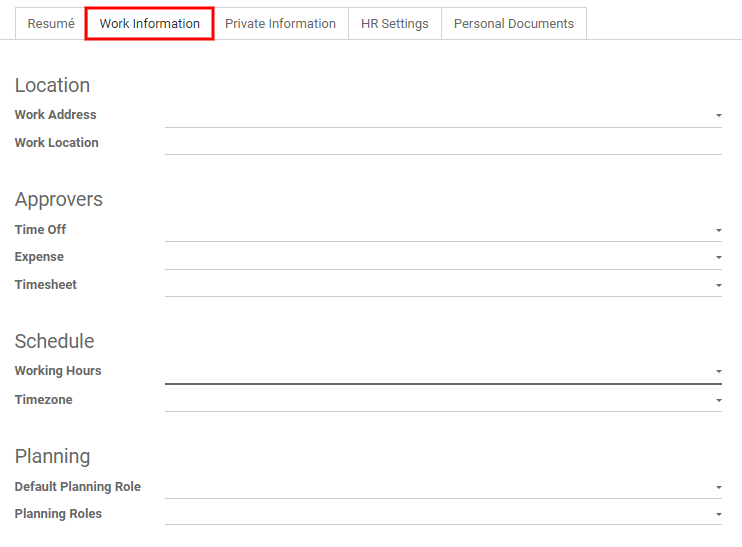This screenshot has height=547, width=742.
Task: Go to the HR Settings tab
Action: tap(394, 24)
